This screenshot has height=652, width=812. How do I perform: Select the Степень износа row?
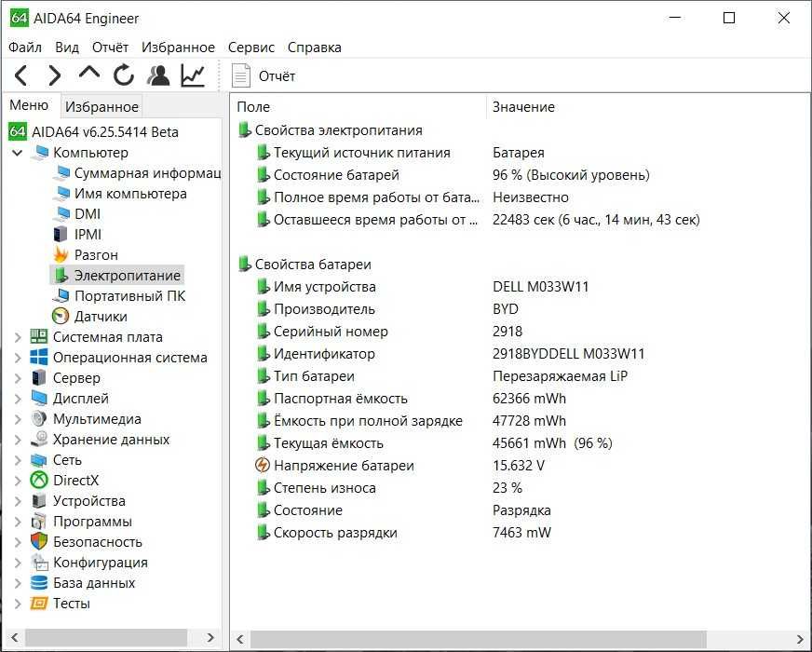tap(325, 488)
